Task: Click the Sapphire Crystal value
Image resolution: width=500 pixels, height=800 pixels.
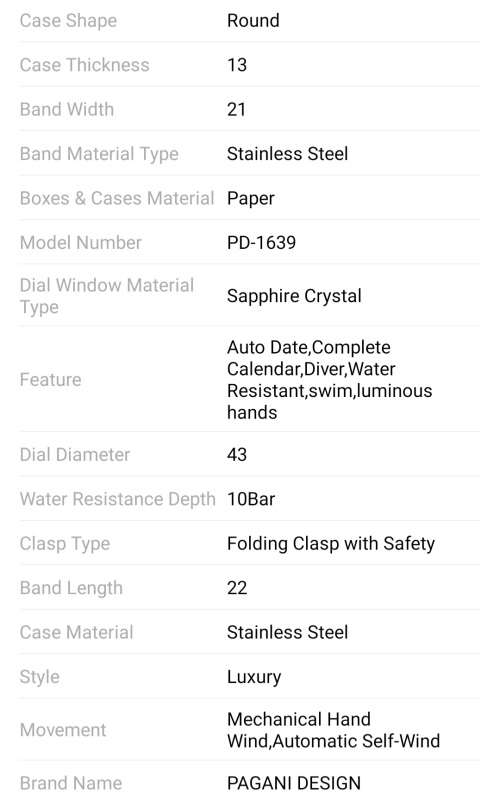Action: 294,296
